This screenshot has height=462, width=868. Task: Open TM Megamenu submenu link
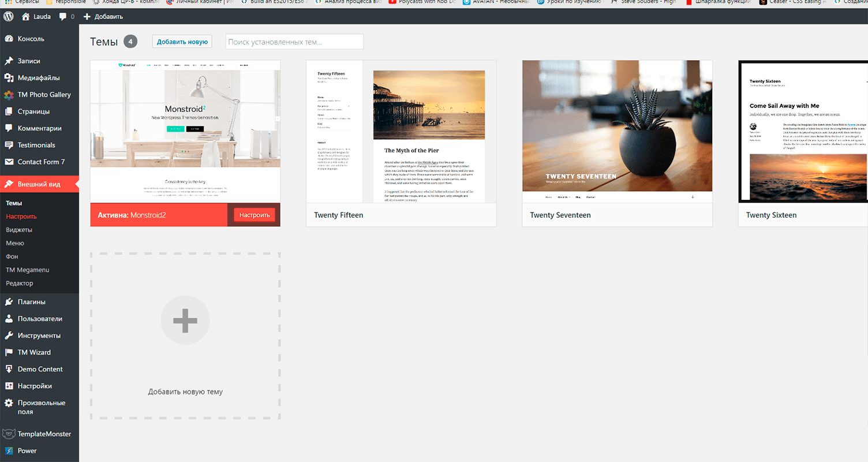pyautogui.click(x=28, y=270)
